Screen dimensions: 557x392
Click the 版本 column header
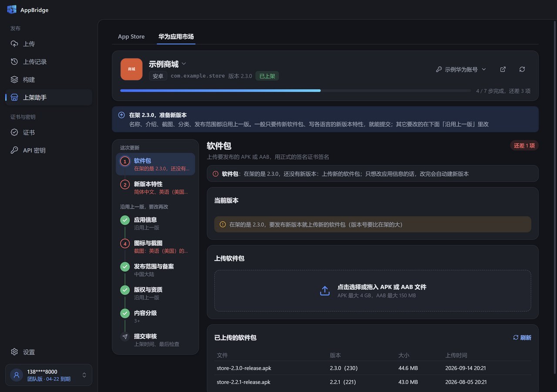[335, 355]
